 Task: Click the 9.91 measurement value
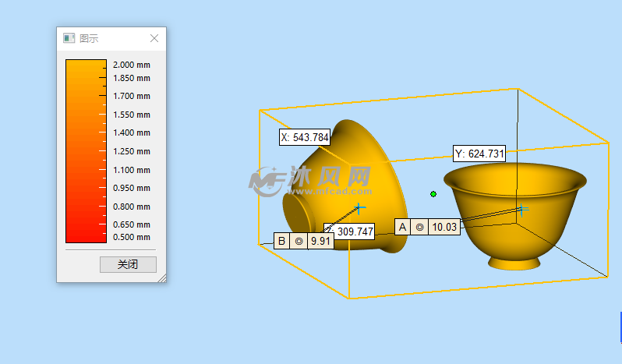pos(321,242)
